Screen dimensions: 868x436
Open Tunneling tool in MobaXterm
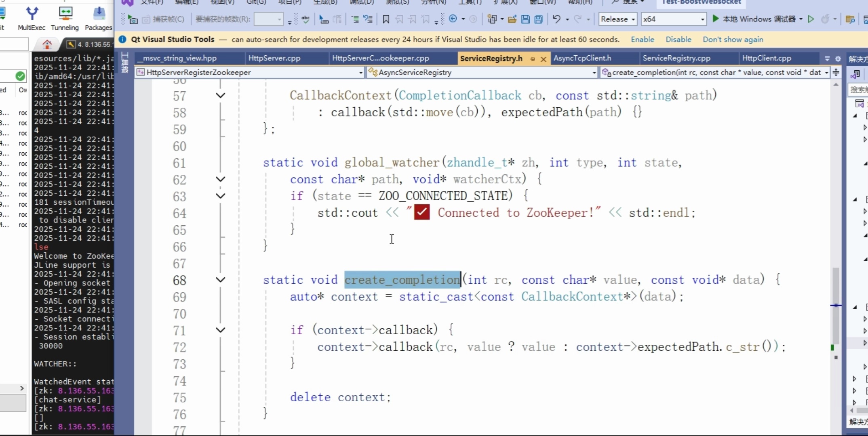pyautogui.click(x=65, y=19)
